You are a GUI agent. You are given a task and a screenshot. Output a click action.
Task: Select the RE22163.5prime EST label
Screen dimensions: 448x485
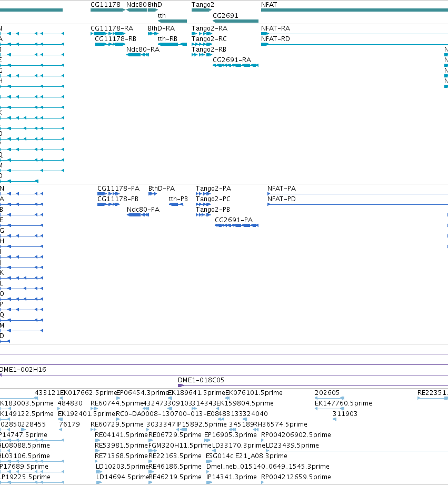click(175, 456)
